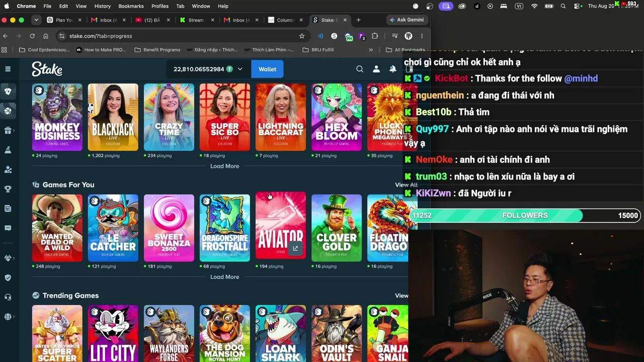Reload the current Chrome page
This screenshot has height=362, width=644.
tap(32, 36)
